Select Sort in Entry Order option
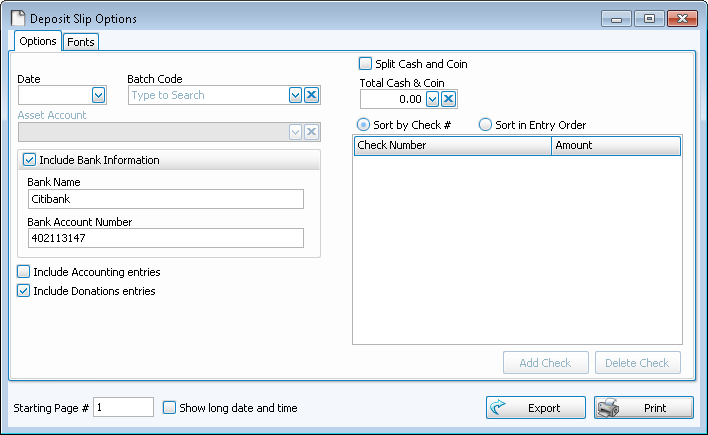Image resolution: width=708 pixels, height=435 pixels. pyautogui.click(x=486, y=125)
